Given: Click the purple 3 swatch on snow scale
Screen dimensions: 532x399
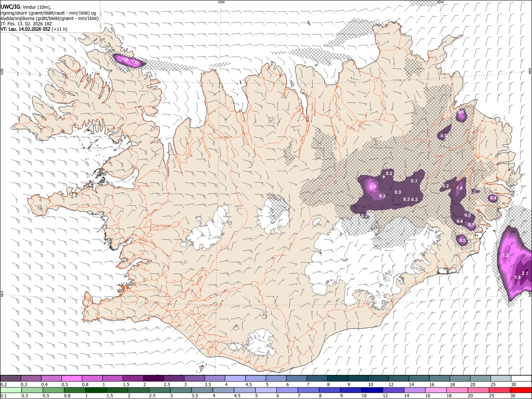Looking at the screenshot, I should coord(194,378).
